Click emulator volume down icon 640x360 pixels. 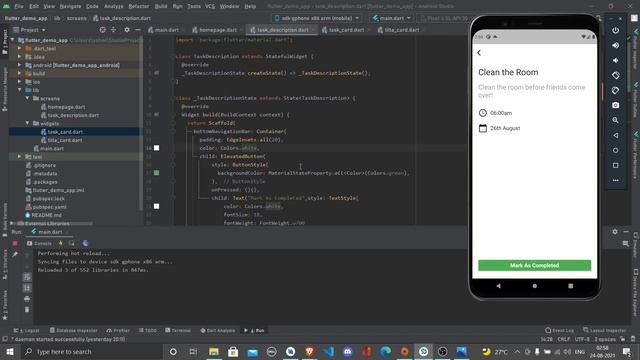coord(616,60)
